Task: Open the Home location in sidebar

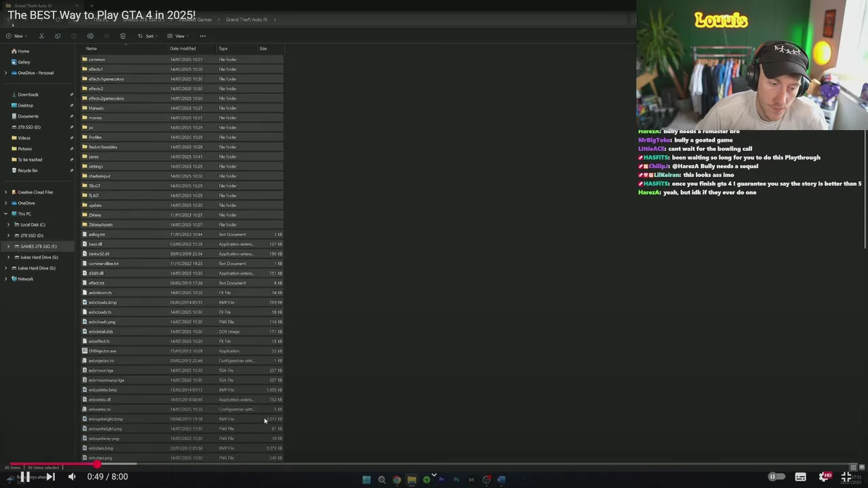Action: pyautogui.click(x=20, y=51)
